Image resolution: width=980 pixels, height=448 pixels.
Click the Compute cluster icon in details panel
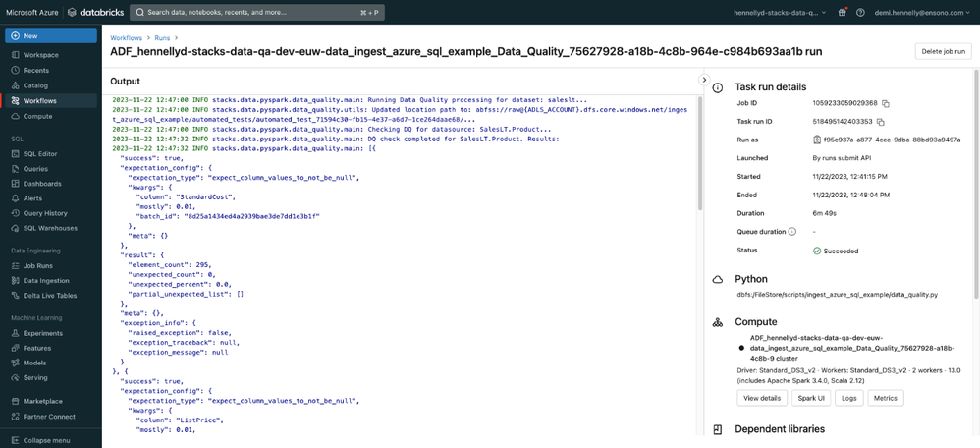[718, 322]
